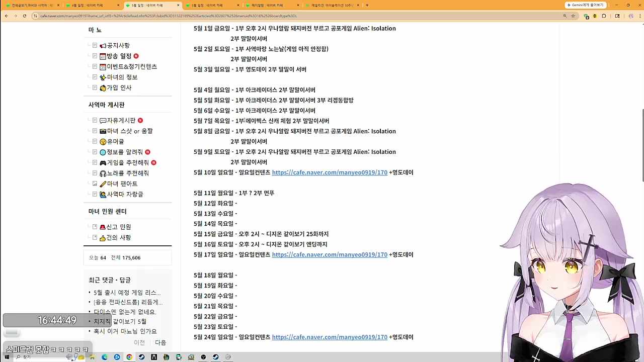Click the sparkle star icon beside 마녀의 정보
This screenshot has height=362, width=644.
point(103,77)
